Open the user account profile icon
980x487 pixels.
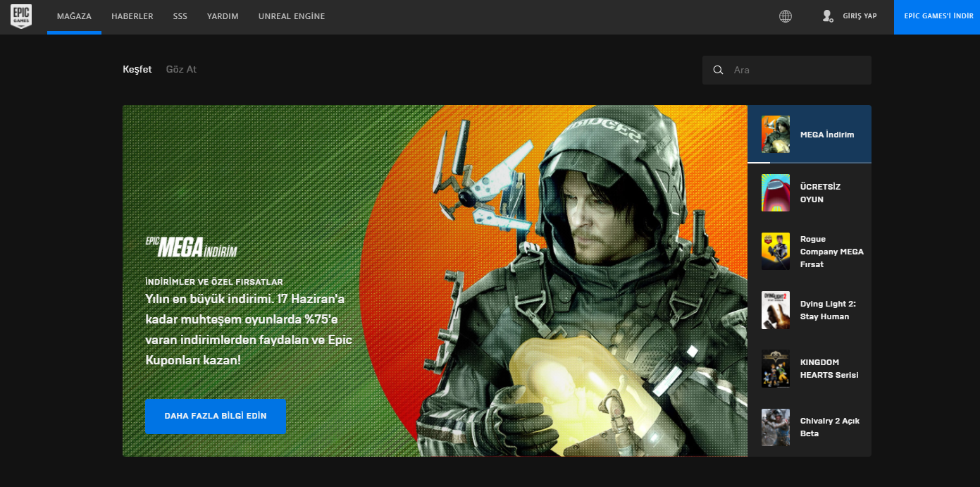pyautogui.click(x=828, y=16)
